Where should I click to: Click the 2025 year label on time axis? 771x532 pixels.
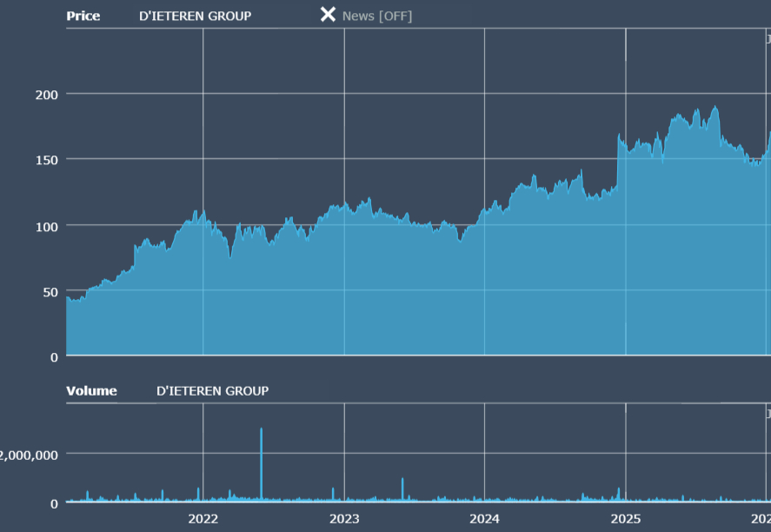625,519
